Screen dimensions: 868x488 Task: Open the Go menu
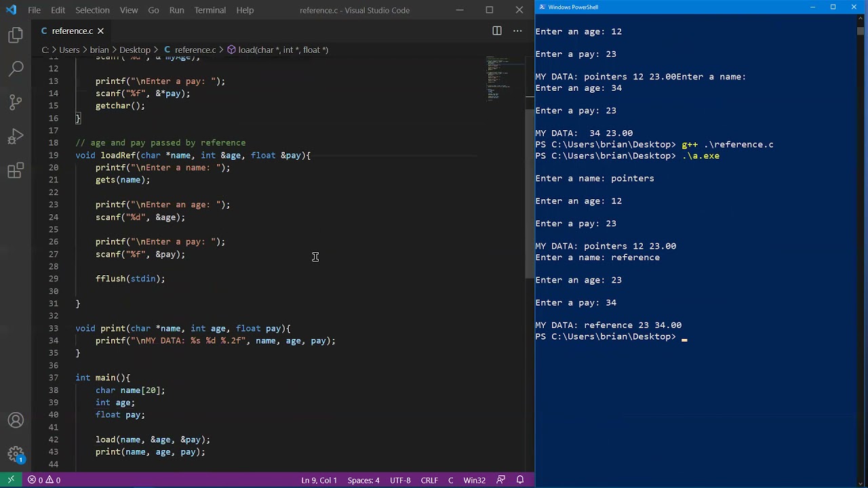coord(153,10)
